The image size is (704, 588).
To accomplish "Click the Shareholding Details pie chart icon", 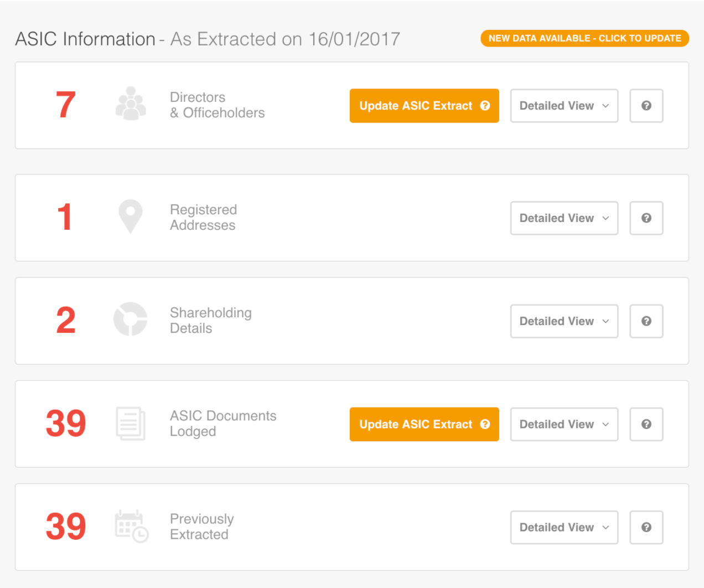I will tap(131, 319).
